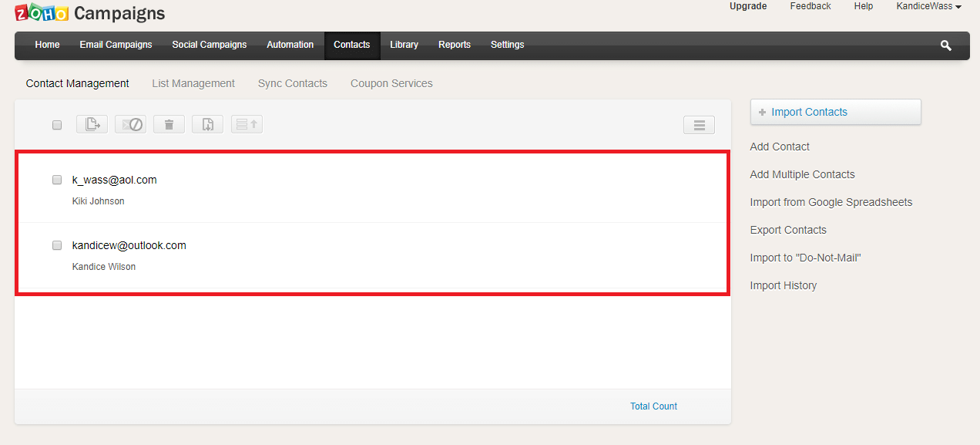Viewport: 980px width, 445px height.
Task: Click the Import History link
Action: pyautogui.click(x=784, y=285)
